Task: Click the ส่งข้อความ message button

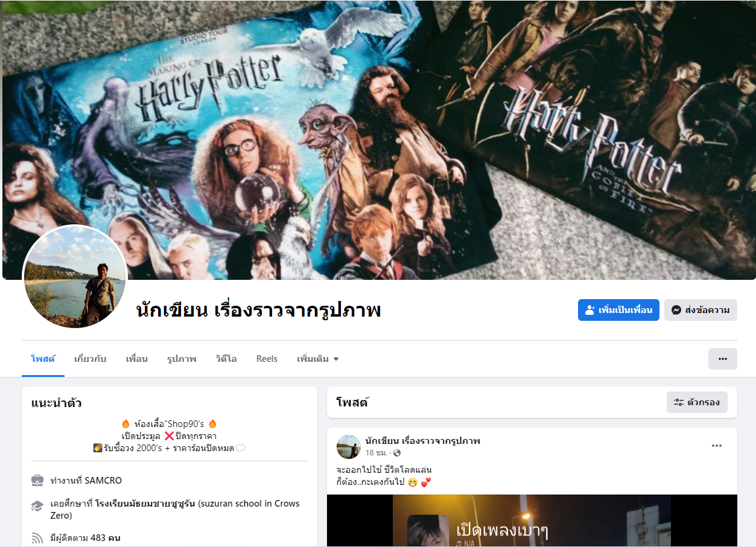Action: (x=700, y=310)
